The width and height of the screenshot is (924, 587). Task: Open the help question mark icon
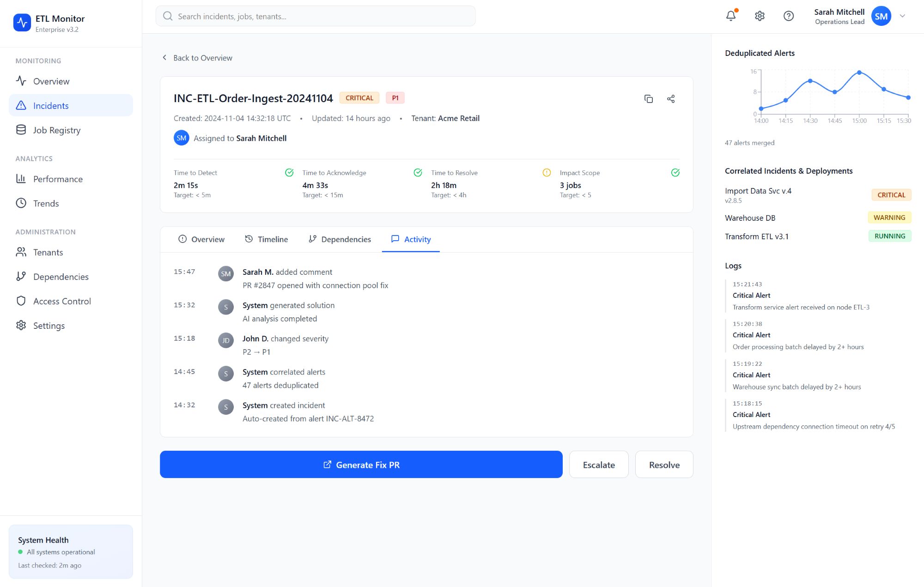pyautogui.click(x=789, y=16)
